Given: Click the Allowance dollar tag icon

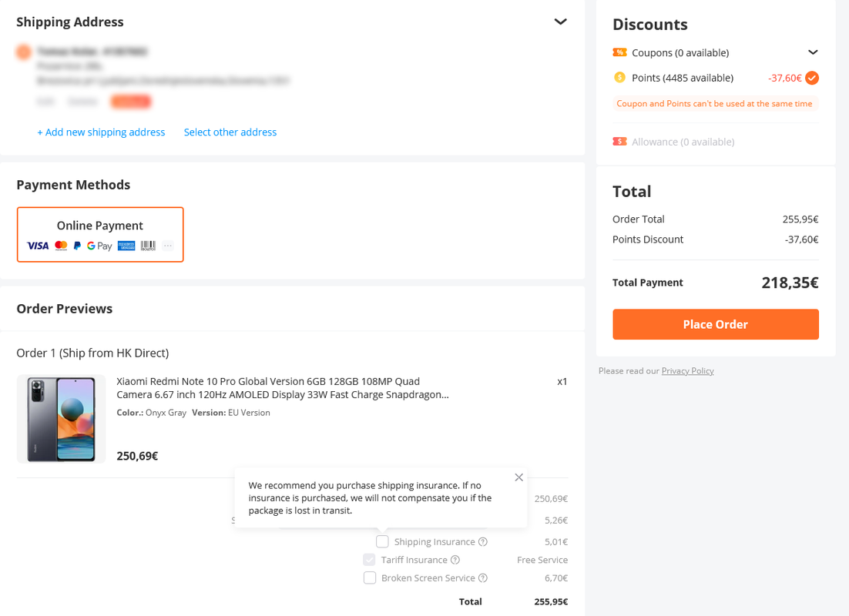Looking at the screenshot, I should pos(619,141).
